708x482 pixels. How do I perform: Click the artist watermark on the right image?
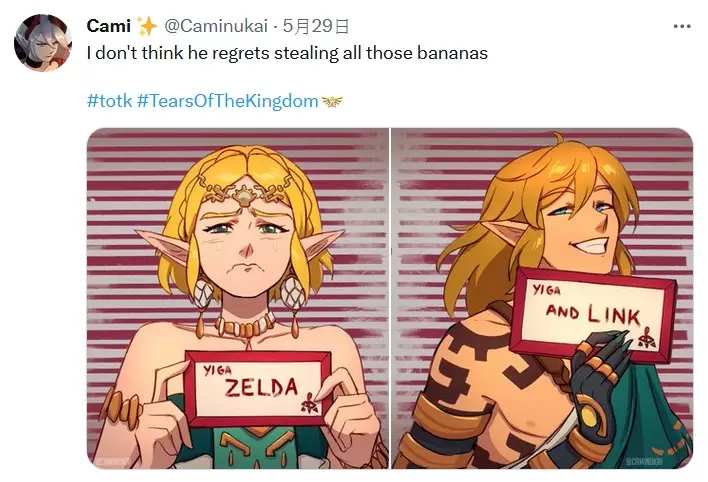coord(666,459)
